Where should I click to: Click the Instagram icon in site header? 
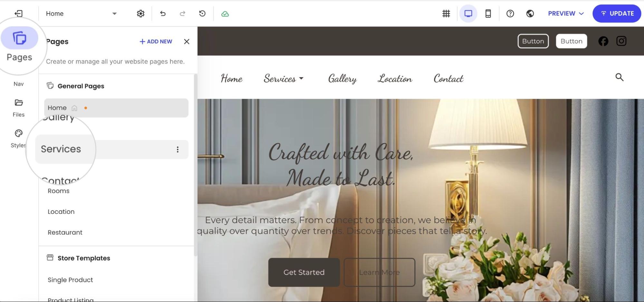pyautogui.click(x=621, y=41)
